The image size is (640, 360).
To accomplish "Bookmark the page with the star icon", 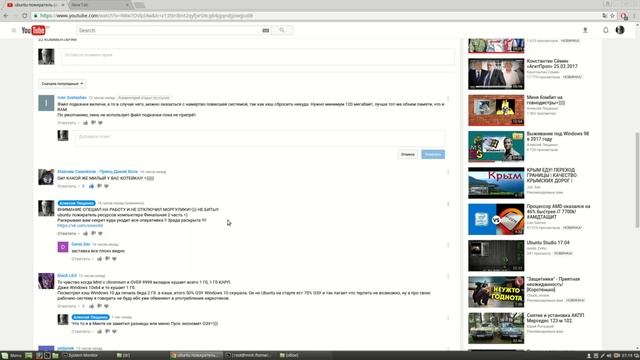I will click(612, 16).
